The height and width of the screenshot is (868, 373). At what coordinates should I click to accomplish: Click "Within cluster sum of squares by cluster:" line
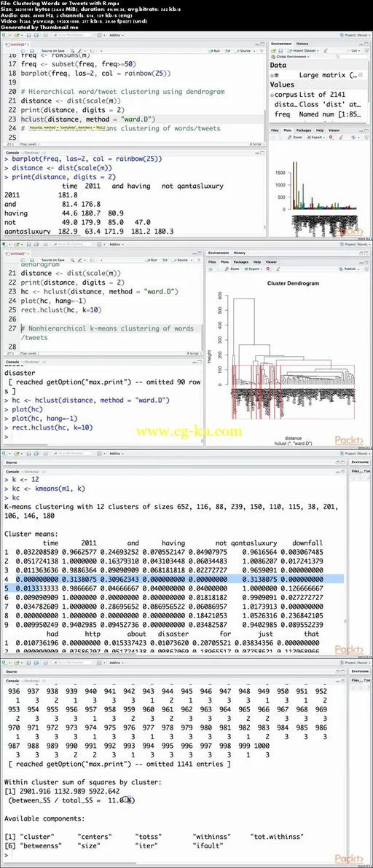(x=83, y=782)
